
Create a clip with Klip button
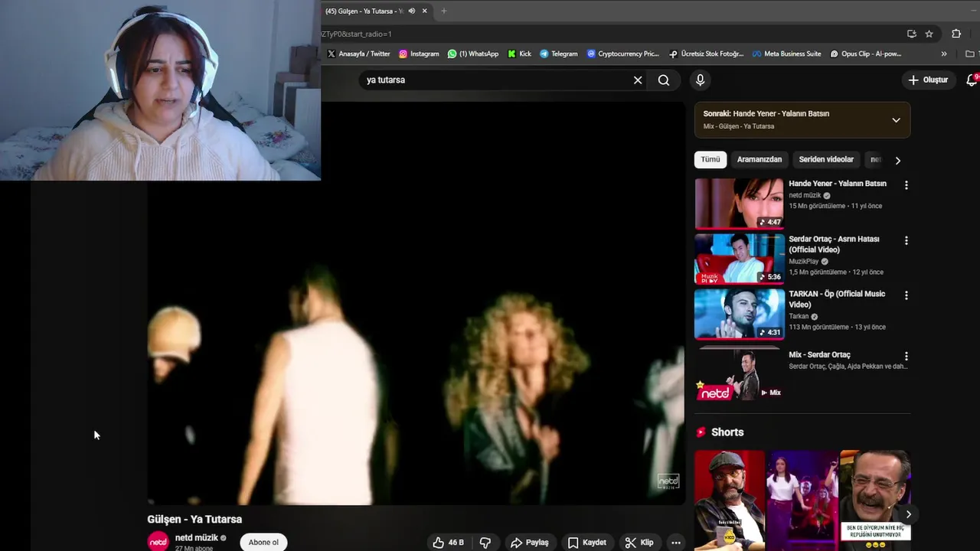[639, 543]
